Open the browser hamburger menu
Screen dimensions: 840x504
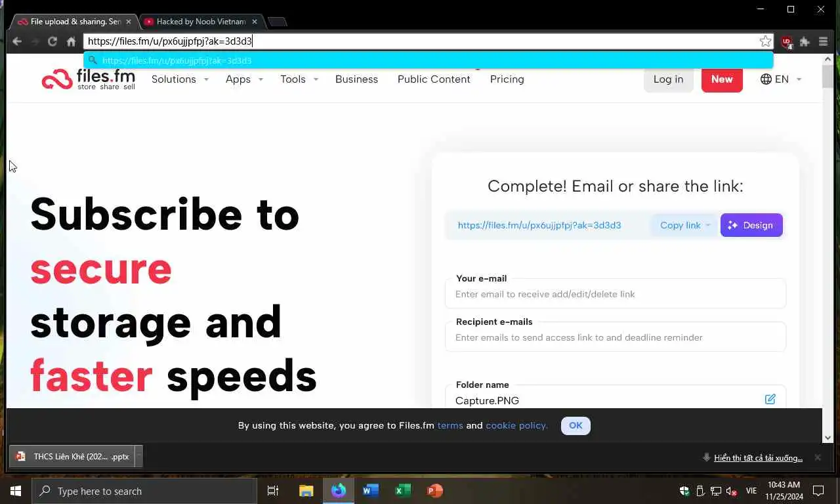(823, 41)
